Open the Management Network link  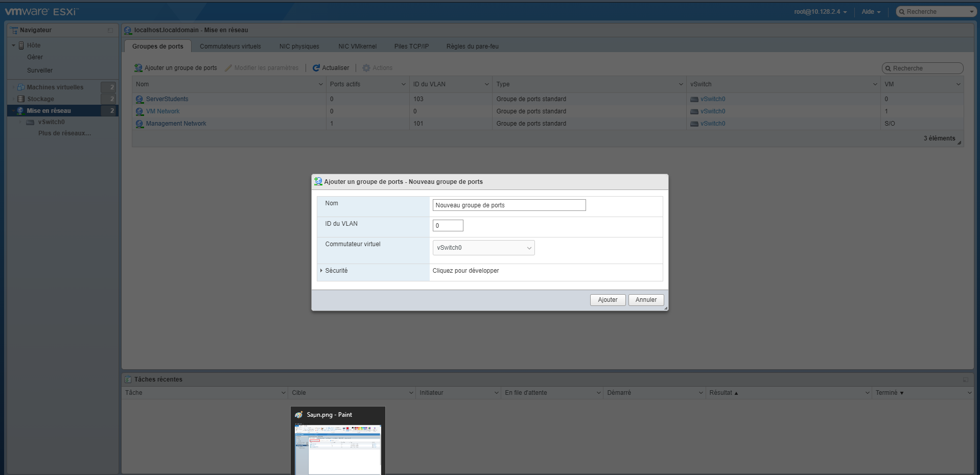(x=176, y=124)
